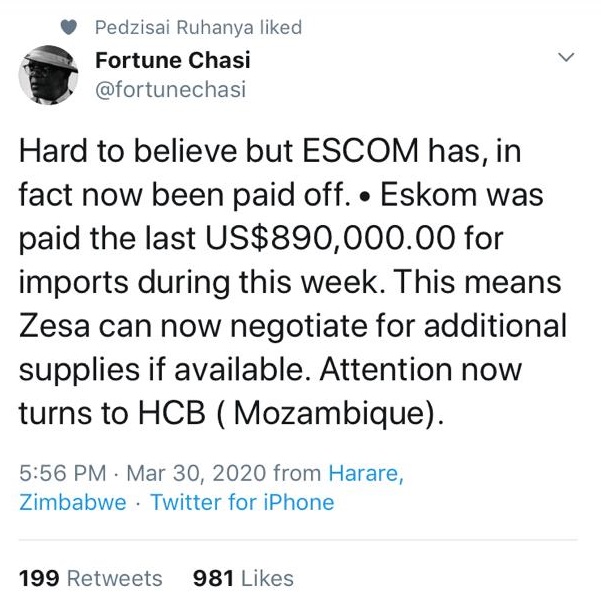Click the 5:56 PM timestamp
601x611 pixels.
point(63,473)
